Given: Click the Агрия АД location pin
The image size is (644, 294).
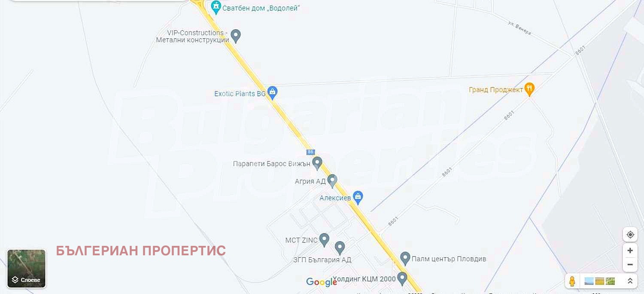Looking at the screenshot, I should click(x=332, y=181).
